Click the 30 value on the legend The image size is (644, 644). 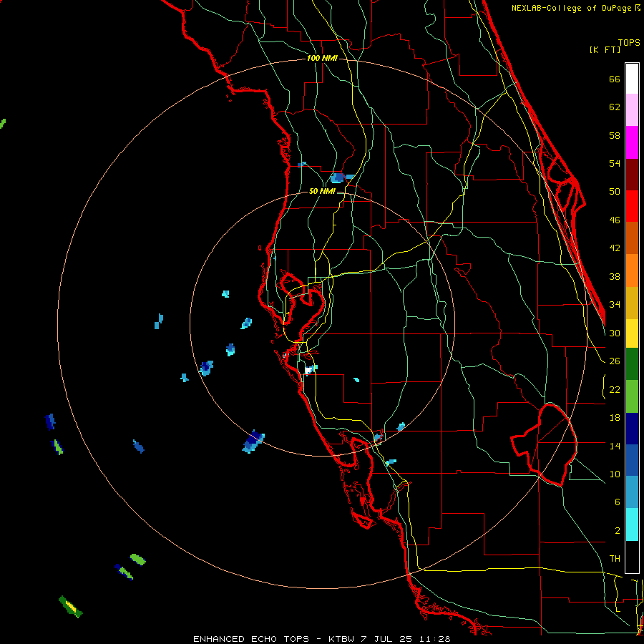coord(615,333)
